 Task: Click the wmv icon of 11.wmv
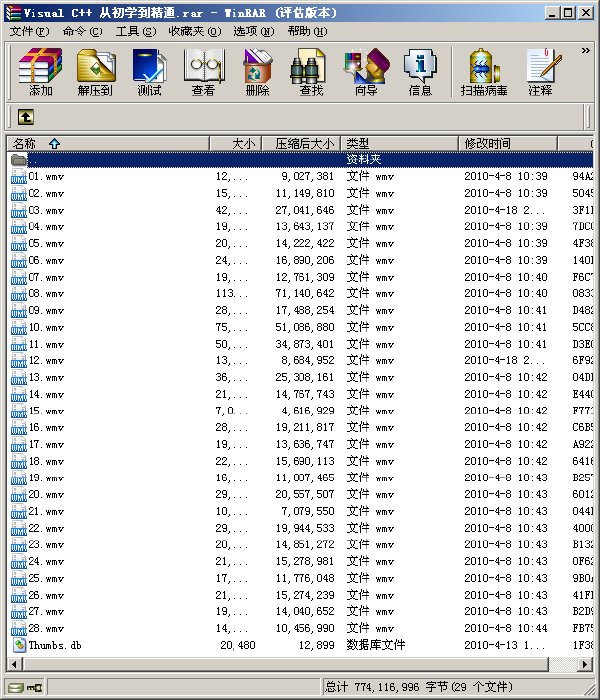19,344
